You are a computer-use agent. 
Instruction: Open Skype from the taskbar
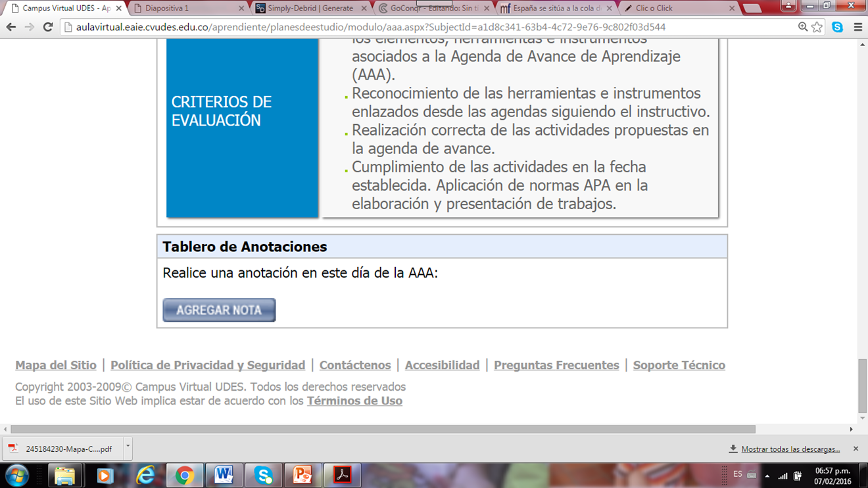click(x=263, y=475)
